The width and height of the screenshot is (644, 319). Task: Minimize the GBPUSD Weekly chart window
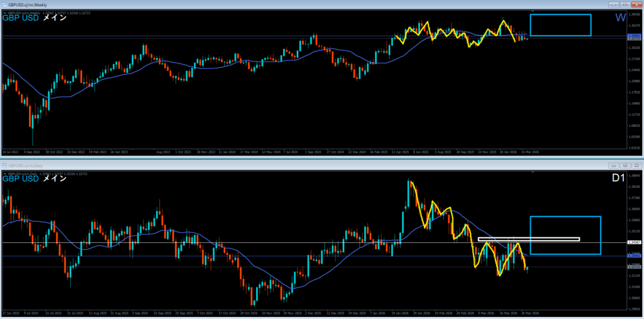613,4
